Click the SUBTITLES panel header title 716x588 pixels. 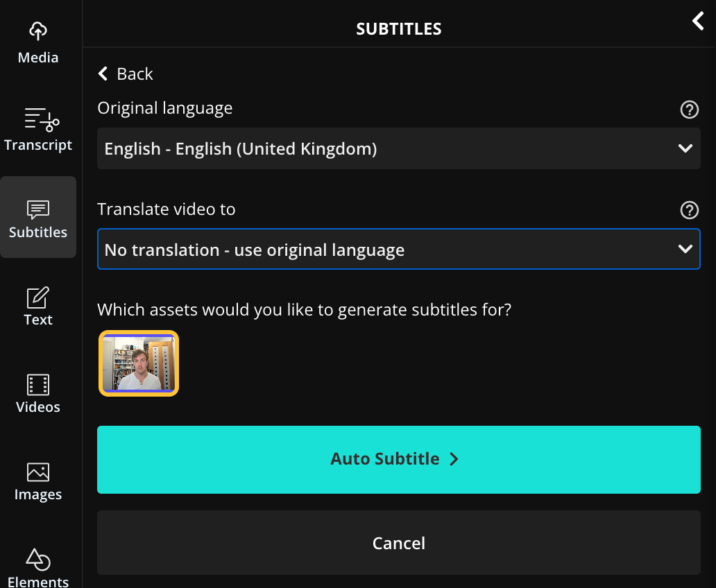pos(398,28)
